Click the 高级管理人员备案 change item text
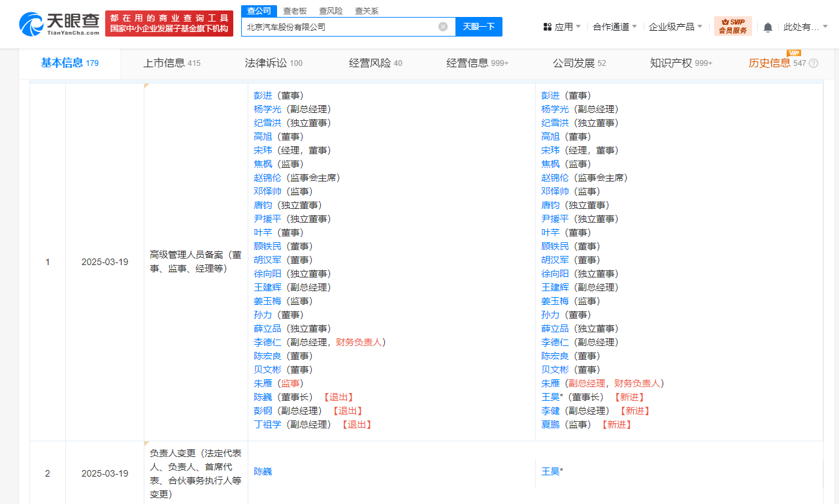 coord(195,262)
